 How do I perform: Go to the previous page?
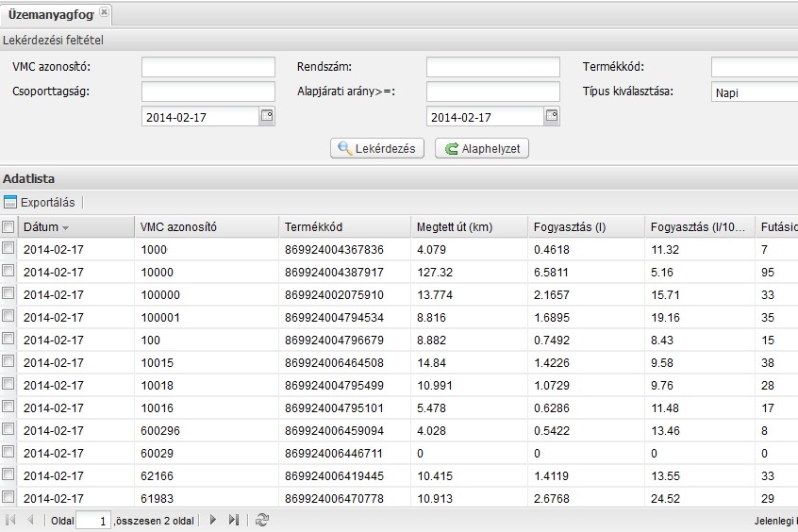(30, 520)
